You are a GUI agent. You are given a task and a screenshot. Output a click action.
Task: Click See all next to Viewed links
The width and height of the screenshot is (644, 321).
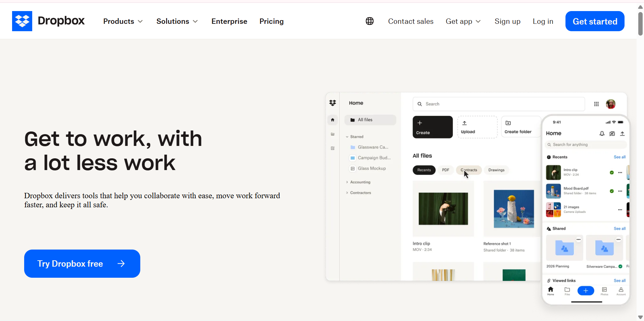point(620,280)
